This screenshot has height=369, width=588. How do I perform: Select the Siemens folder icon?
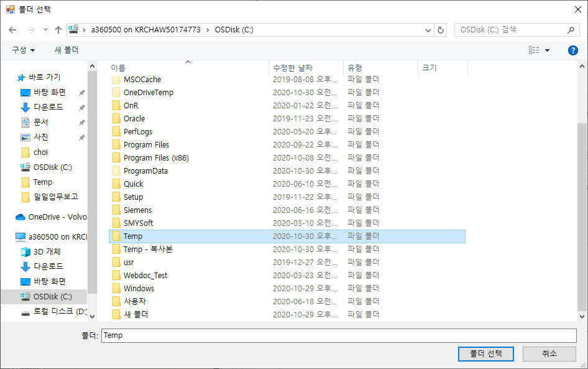[117, 210]
